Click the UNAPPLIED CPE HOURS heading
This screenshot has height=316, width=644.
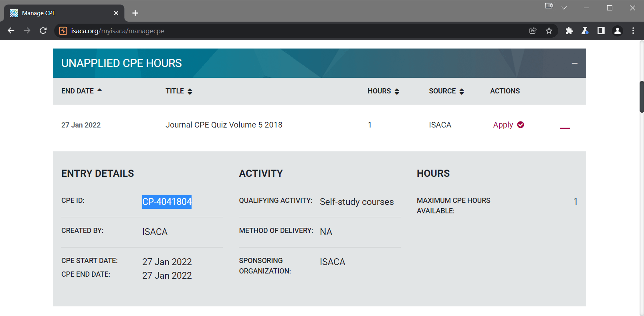click(x=121, y=63)
